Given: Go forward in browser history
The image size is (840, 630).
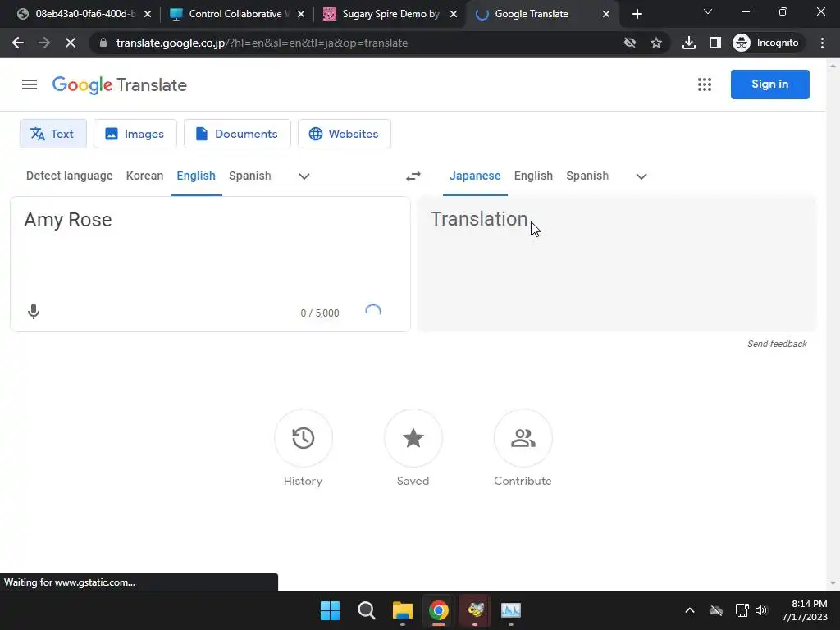Looking at the screenshot, I should tap(44, 43).
